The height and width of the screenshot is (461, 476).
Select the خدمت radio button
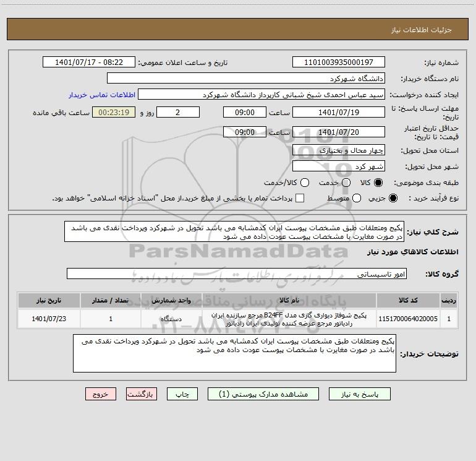[346, 183]
